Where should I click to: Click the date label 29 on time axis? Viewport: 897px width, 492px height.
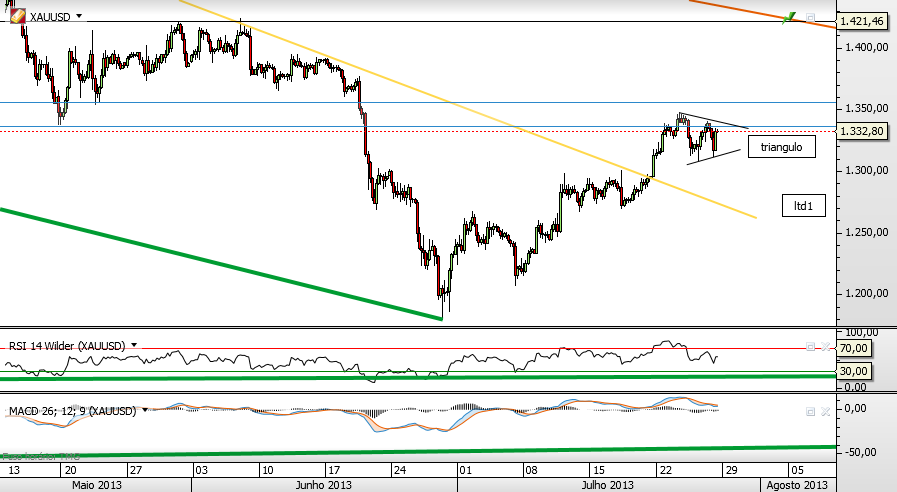click(x=731, y=470)
